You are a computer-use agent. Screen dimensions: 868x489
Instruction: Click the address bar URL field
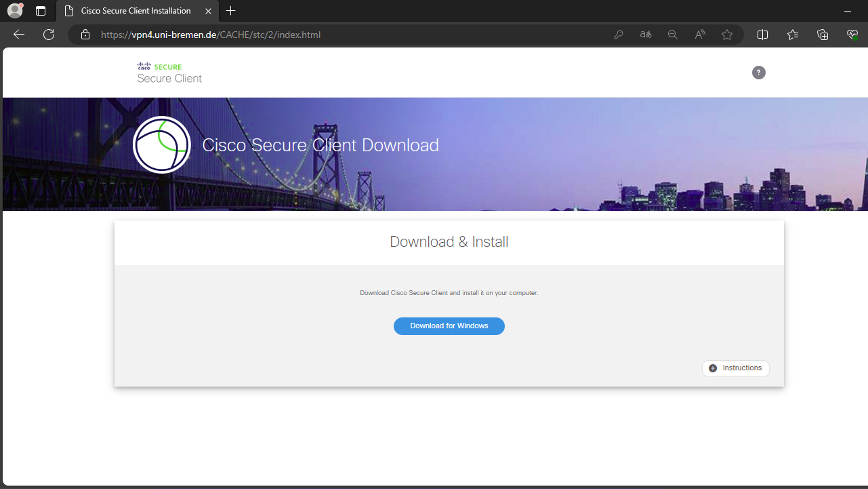[x=339, y=35]
